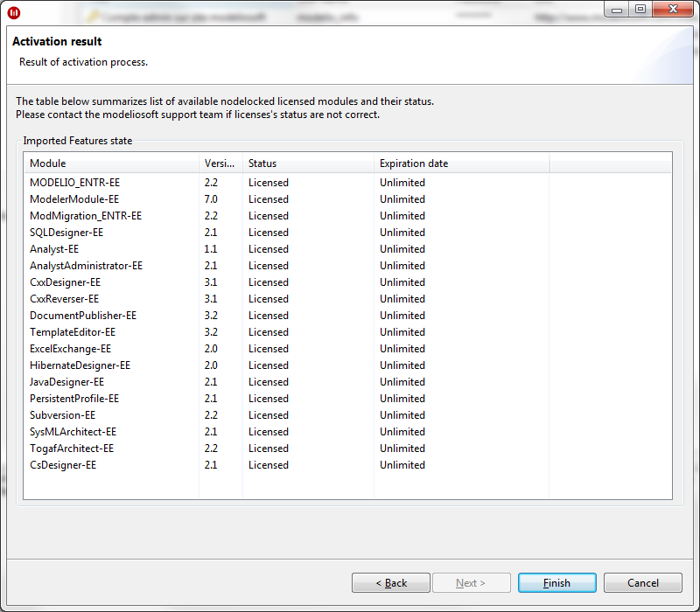This screenshot has width=700, height=612.
Task: Click Licensed status of JavaDesigner-EE row
Action: pos(269,382)
